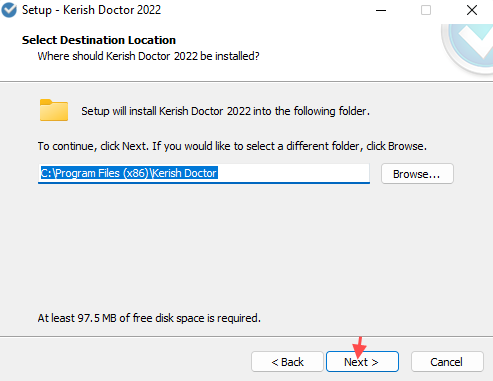Click the Next button to continue

(362, 362)
